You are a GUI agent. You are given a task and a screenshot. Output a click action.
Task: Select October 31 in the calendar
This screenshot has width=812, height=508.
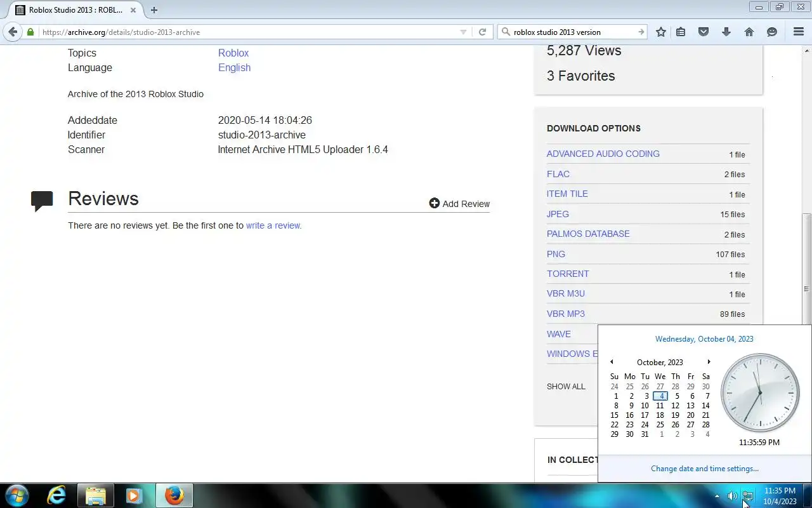pos(645,434)
